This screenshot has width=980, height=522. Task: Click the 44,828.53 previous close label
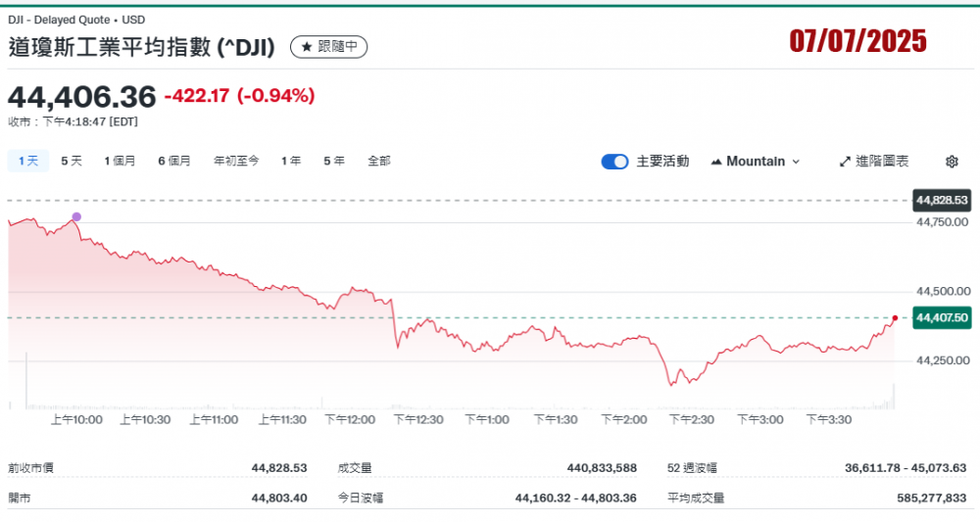(x=941, y=201)
